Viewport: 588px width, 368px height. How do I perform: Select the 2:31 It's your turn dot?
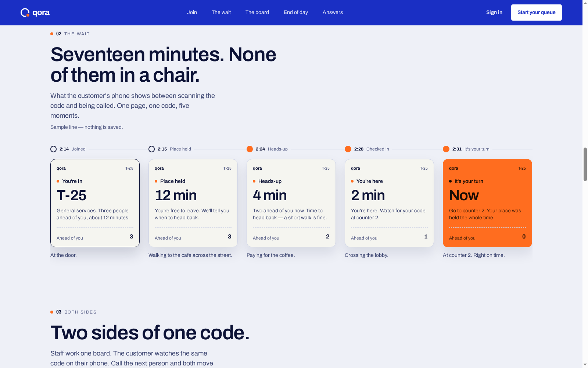tap(446, 149)
